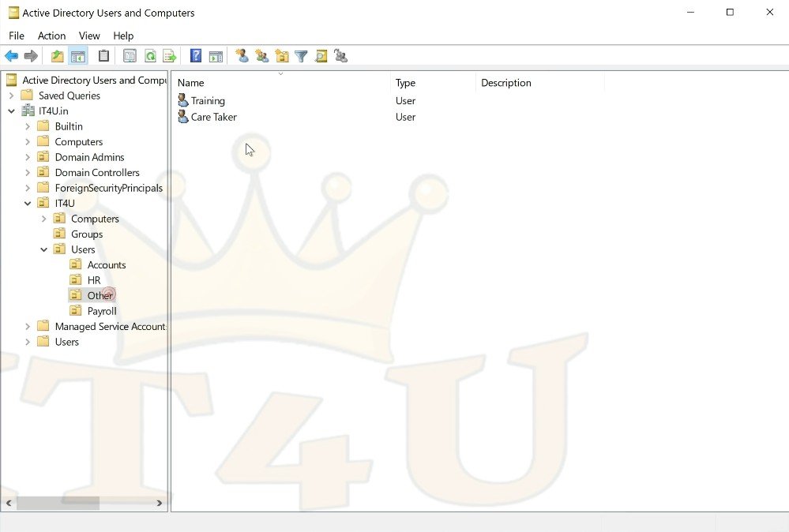Open the Action menu
789x532 pixels.
[51, 36]
